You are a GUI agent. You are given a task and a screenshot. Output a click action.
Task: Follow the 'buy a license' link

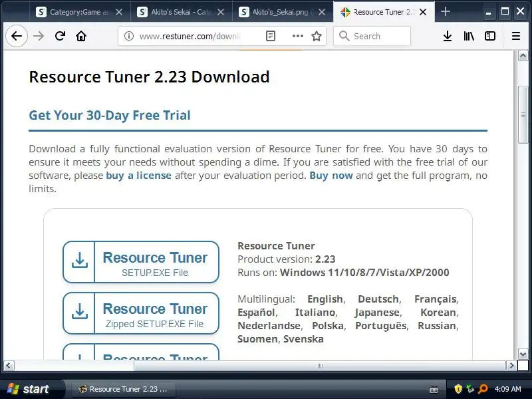click(138, 176)
